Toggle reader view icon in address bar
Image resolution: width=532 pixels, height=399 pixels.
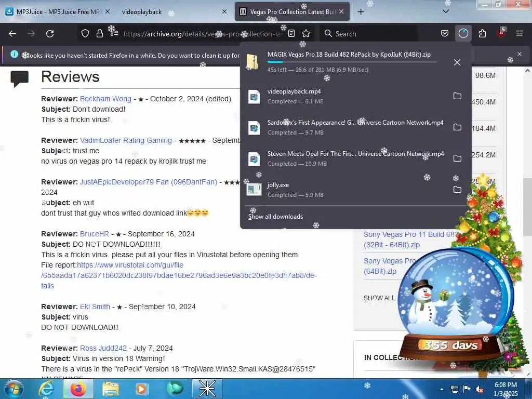coord(291,33)
